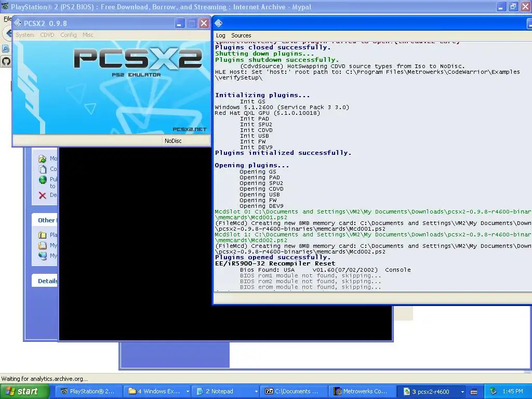This screenshot has height=399, width=532.
Task: Click 'BIOS rom1 module not found' log line
Action: coord(311,275)
